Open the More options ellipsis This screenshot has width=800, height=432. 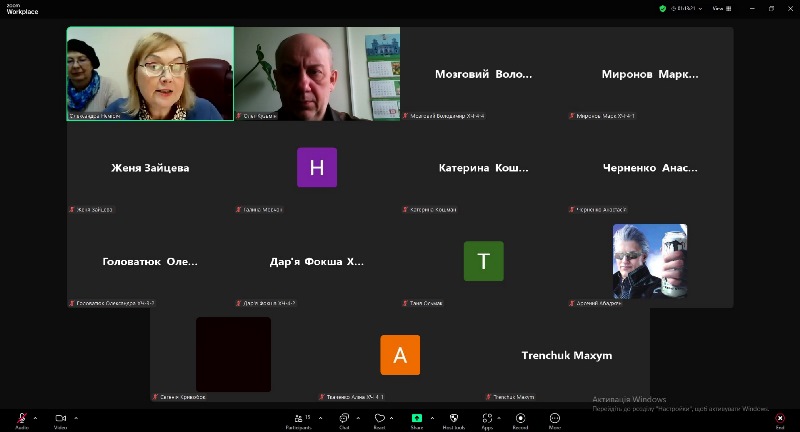[x=554, y=418]
